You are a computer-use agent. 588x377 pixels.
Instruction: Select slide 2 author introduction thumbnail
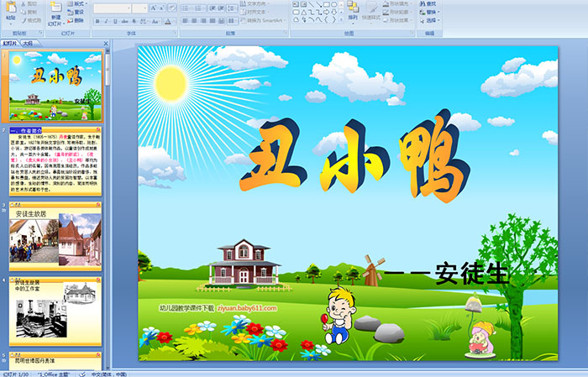[55, 161]
